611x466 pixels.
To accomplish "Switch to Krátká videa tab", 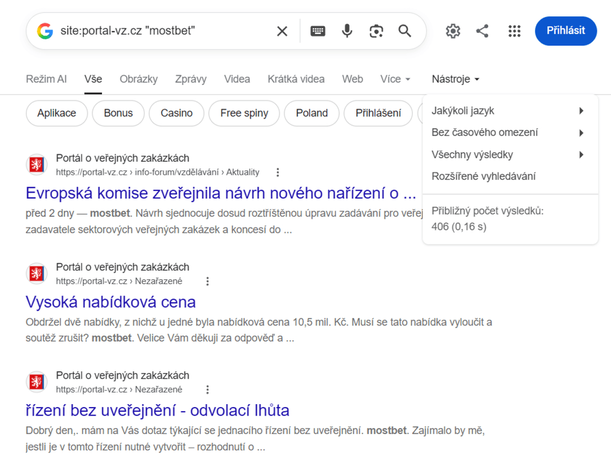I will 296,79.
